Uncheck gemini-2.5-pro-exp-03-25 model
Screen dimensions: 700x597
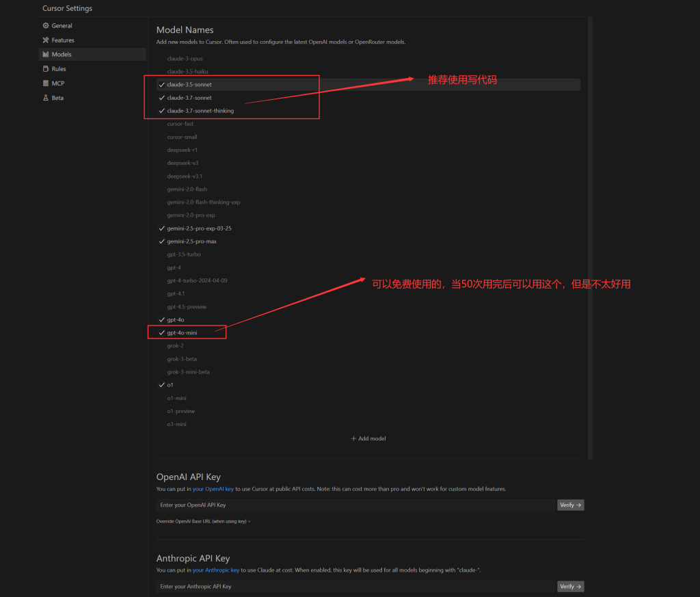pyautogui.click(x=161, y=228)
